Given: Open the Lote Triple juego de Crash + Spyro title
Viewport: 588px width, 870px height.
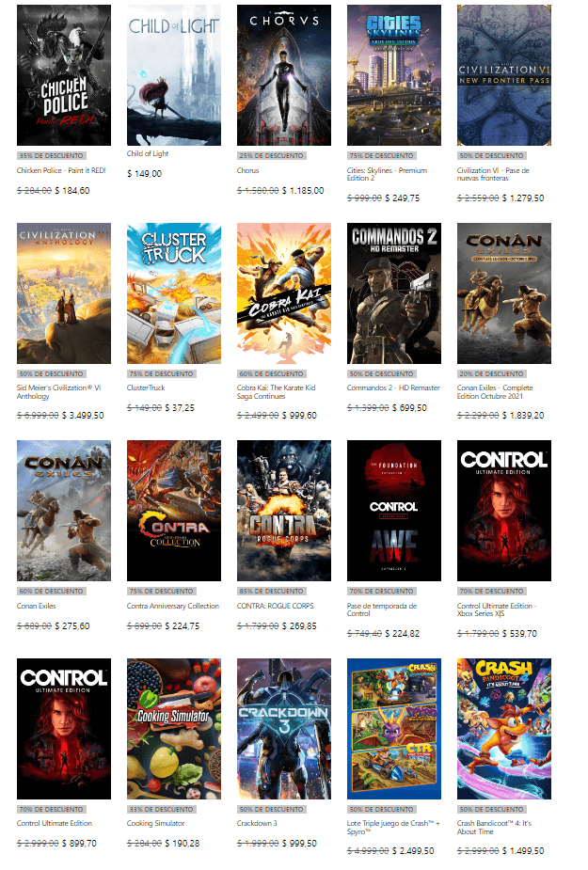Looking at the screenshot, I should pos(393,828).
